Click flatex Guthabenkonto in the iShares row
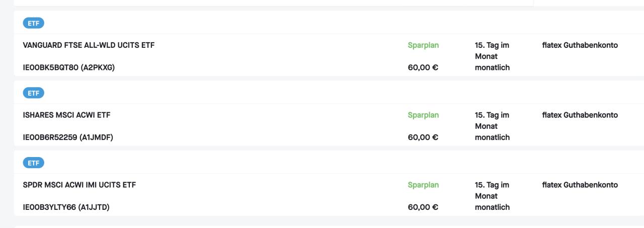 [580, 115]
